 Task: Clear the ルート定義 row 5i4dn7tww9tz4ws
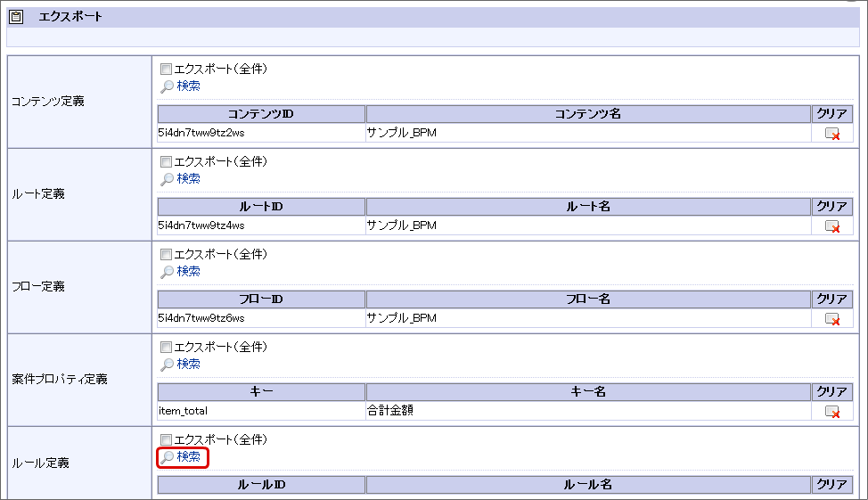pyautogui.click(x=832, y=225)
